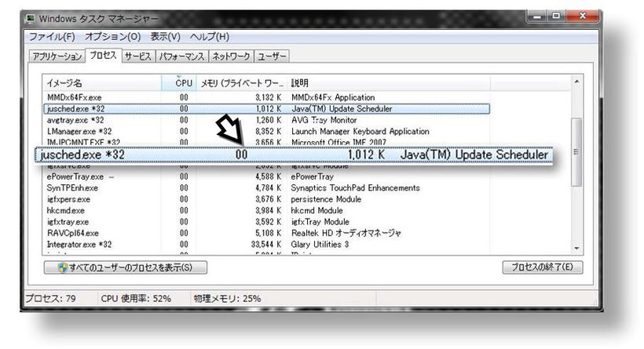Click the Synaptics TouchPad Enhancements description
The image size is (644, 349).
tap(355, 187)
